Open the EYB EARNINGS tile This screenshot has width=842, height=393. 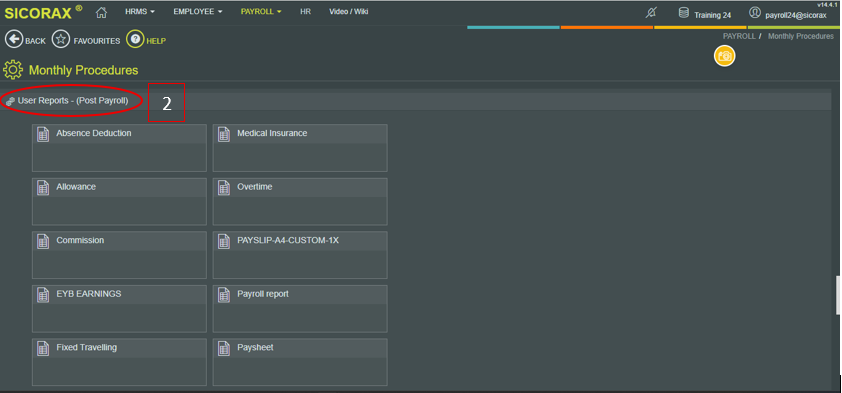pos(119,309)
